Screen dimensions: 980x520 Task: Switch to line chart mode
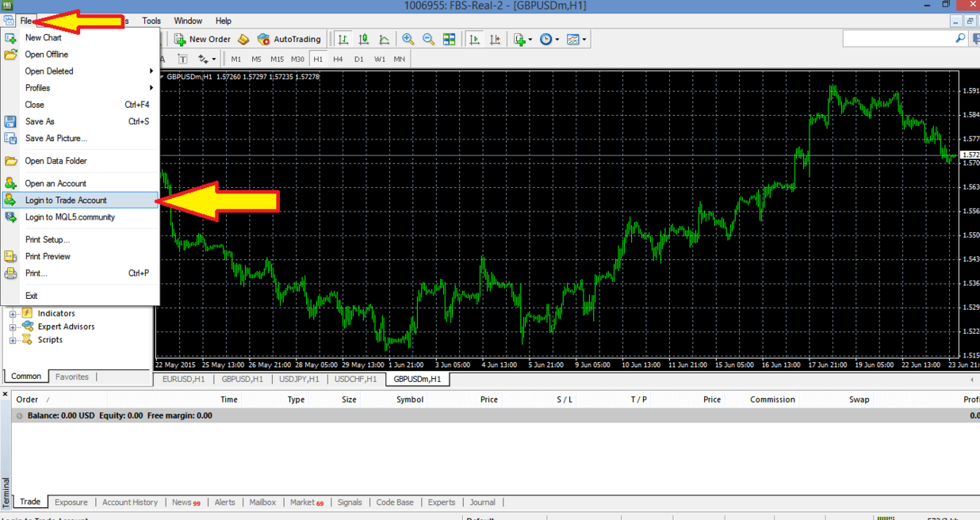[384, 39]
